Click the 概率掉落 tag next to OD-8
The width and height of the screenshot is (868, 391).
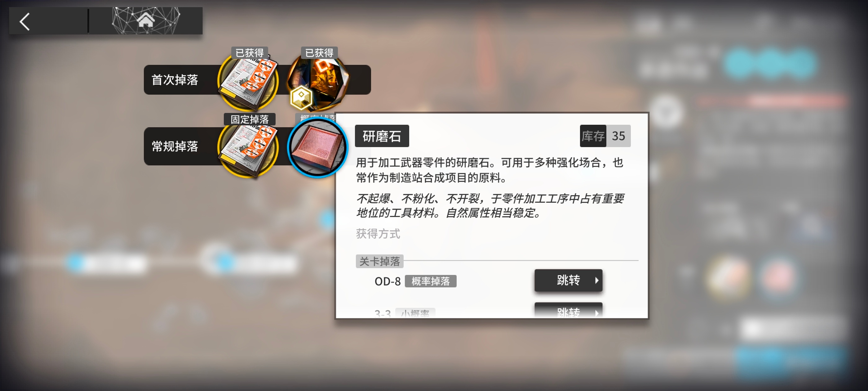[x=431, y=281]
